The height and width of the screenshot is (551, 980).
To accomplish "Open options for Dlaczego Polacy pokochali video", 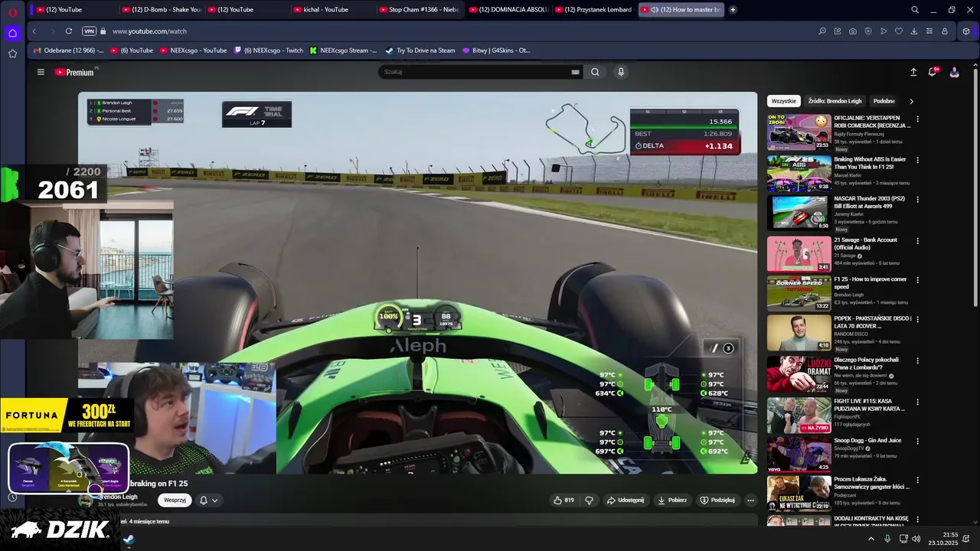I will (x=917, y=360).
